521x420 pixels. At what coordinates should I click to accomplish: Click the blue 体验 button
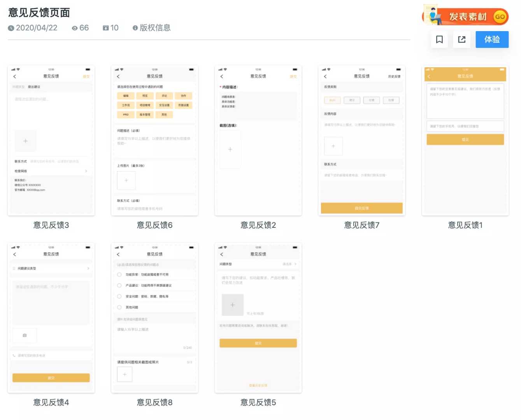point(492,39)
